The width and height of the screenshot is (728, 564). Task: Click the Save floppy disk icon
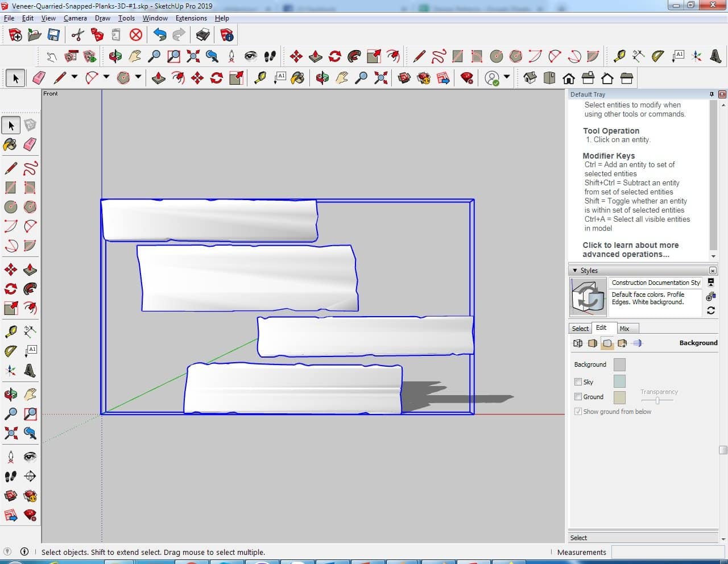(x=53, y=35)
